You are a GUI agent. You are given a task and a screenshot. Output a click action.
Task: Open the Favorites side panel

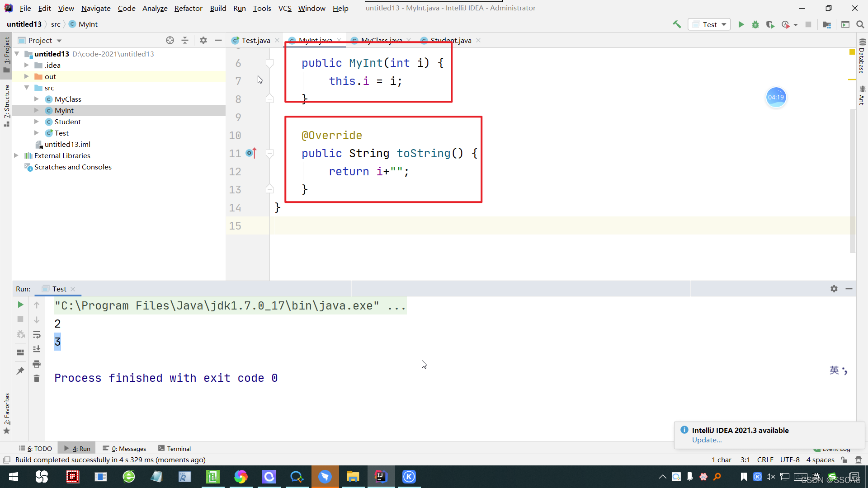coord(6,413)
